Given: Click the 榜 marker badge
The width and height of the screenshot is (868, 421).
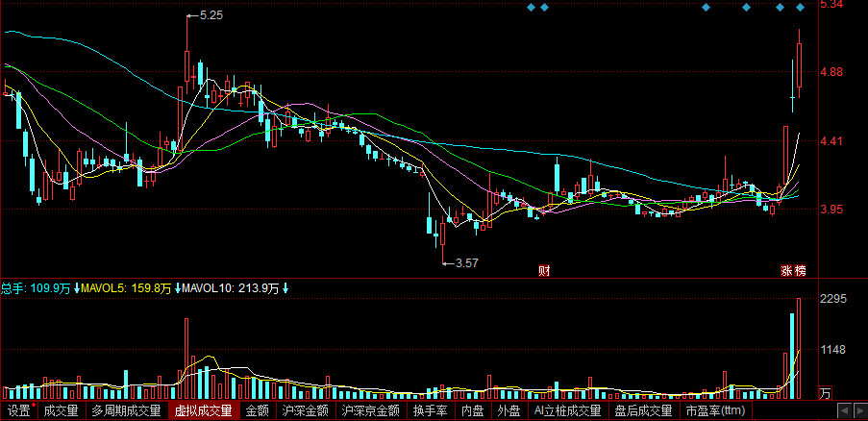Looking at the screenshot, I should point(801,270).
